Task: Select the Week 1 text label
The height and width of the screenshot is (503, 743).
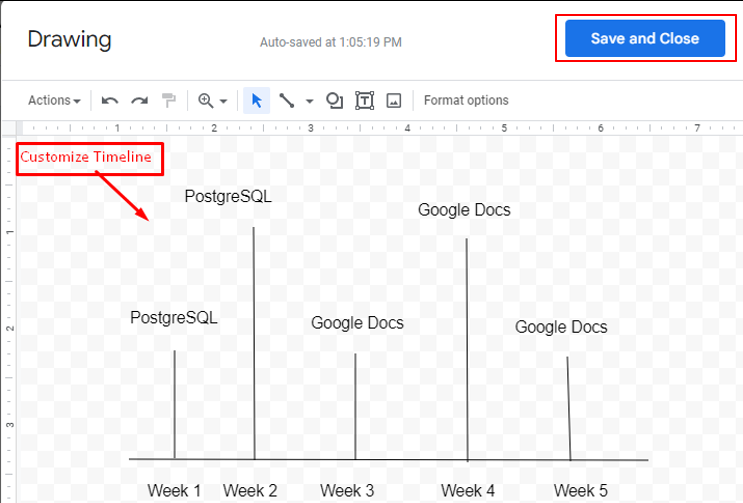Action: tap(174, 490)
